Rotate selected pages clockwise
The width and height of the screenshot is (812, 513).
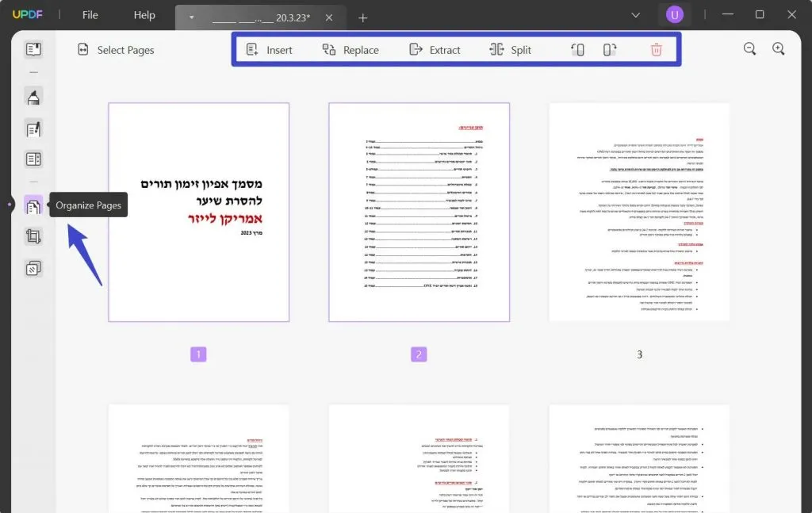pyautogui.click(x=610, y=50)
